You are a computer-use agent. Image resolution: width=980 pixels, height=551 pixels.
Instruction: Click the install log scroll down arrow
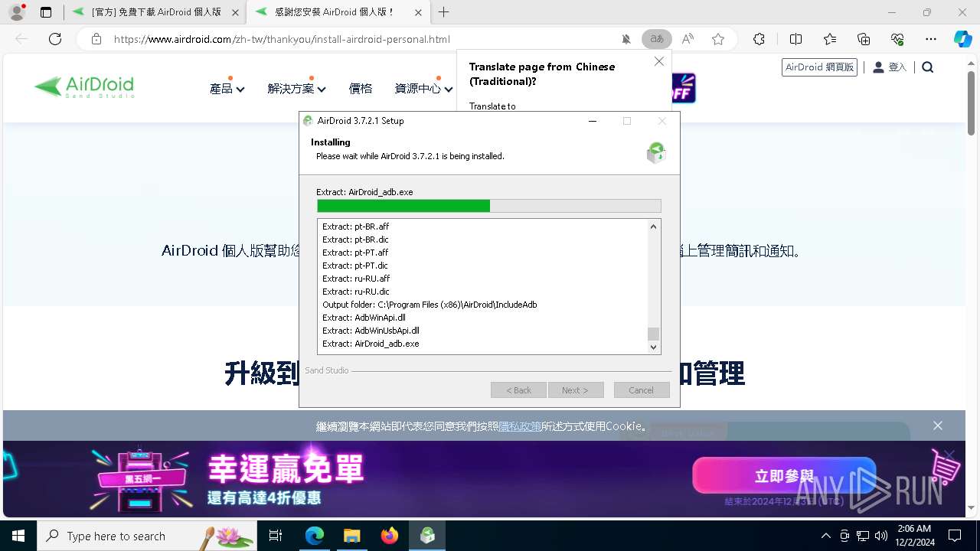point(653,347)
